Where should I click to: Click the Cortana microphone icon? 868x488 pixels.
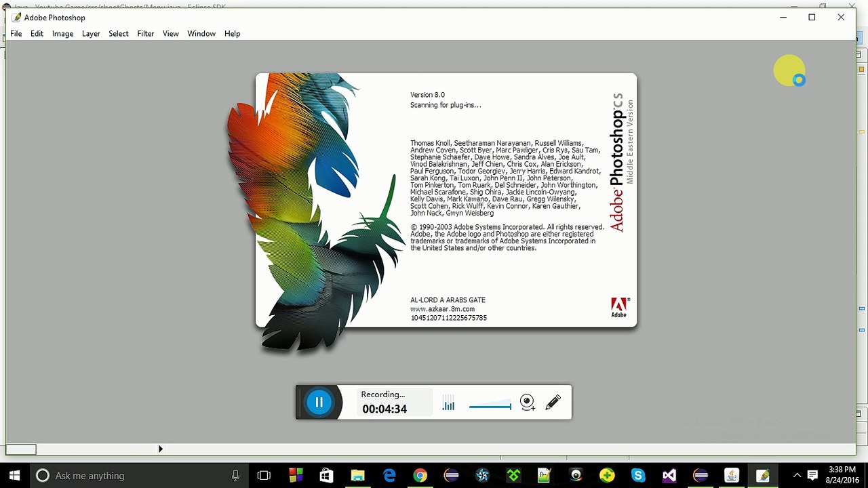(235, 475)
